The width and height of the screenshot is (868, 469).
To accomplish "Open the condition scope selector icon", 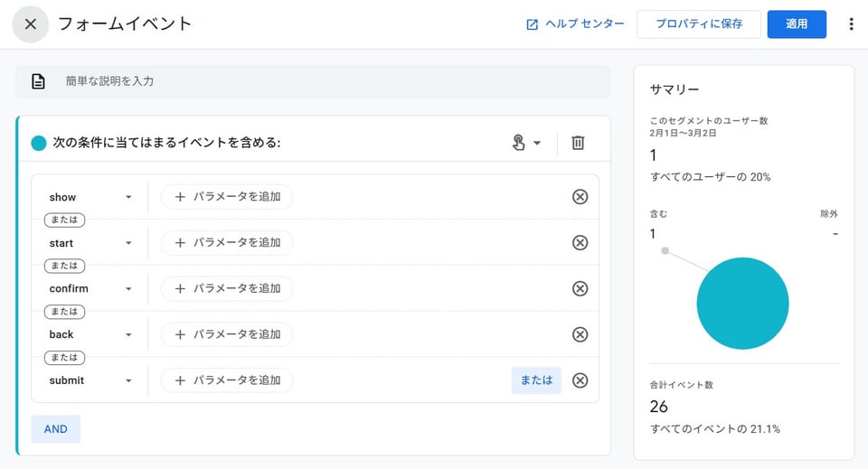I will point(525,143).
